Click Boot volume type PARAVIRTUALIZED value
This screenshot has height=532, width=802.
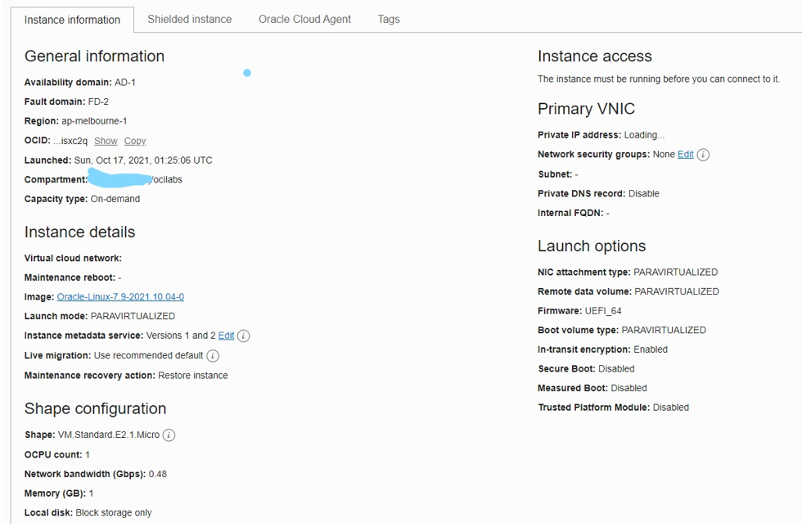[x=664, y=331]
